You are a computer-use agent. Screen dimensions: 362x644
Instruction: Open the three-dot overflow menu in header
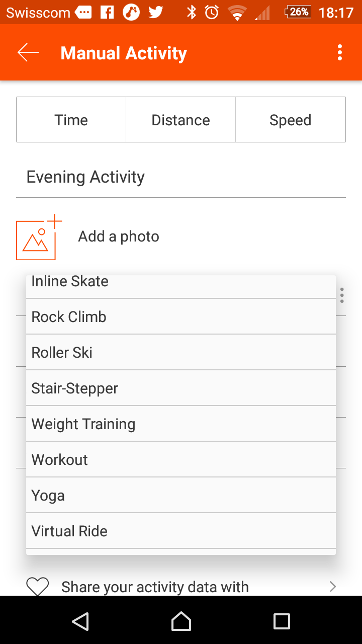pos(340,52)
